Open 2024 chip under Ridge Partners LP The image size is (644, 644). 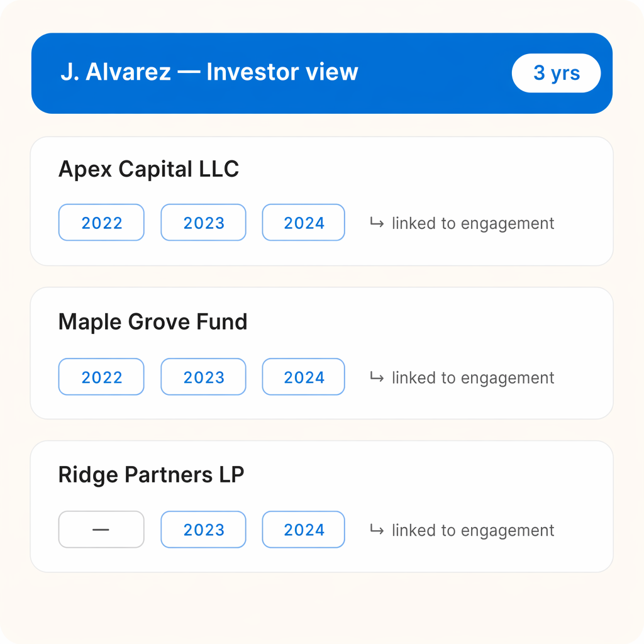(304, 530)
